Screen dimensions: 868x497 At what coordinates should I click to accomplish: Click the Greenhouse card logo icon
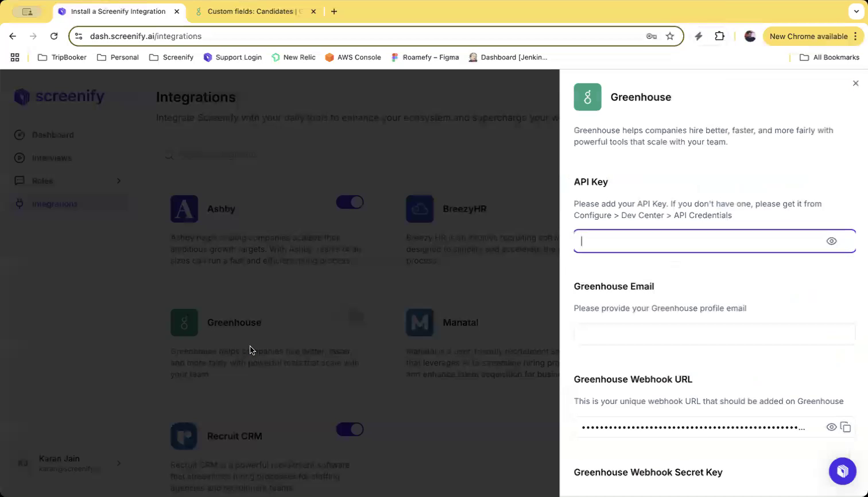point(184,323)
